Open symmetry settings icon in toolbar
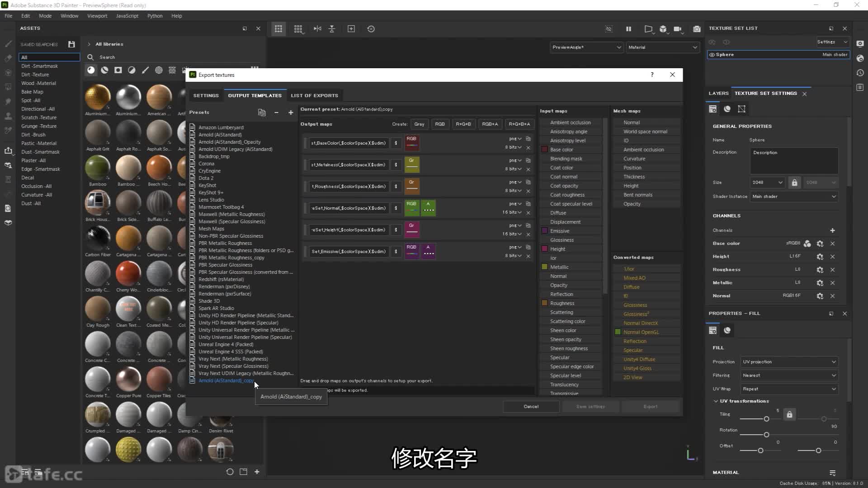Viewport: 868px width, 488px height. (x=317, y=29)
